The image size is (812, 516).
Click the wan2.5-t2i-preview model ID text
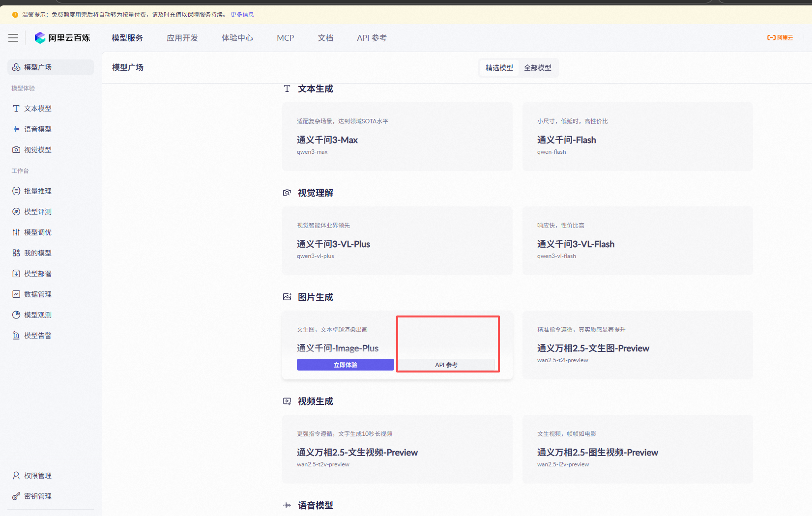tap(563, 360)
